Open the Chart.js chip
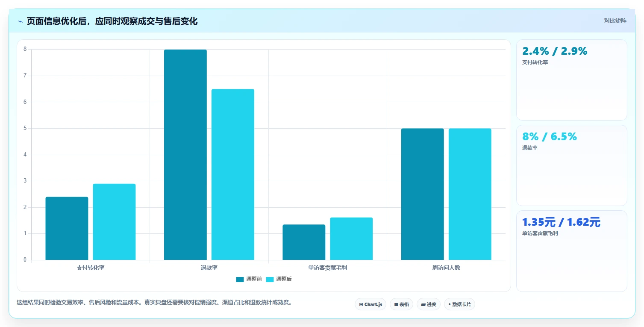644x327 pixels. [x=371, y=304]
